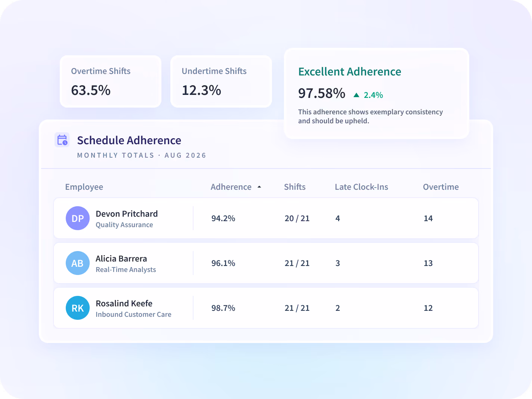The image size is (532, 399).
Task: Click the 2.4% change indicator text
Action: 373,95
